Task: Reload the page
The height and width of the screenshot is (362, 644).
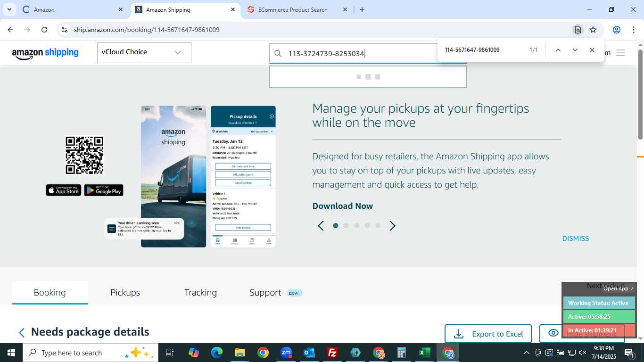Action: point(44,30)
